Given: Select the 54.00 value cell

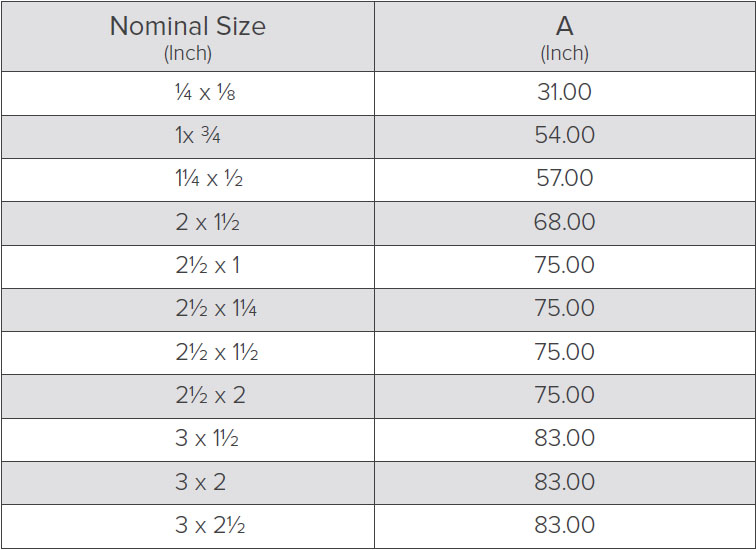Looking at the screenshot, I should click(x=565, y=137).
